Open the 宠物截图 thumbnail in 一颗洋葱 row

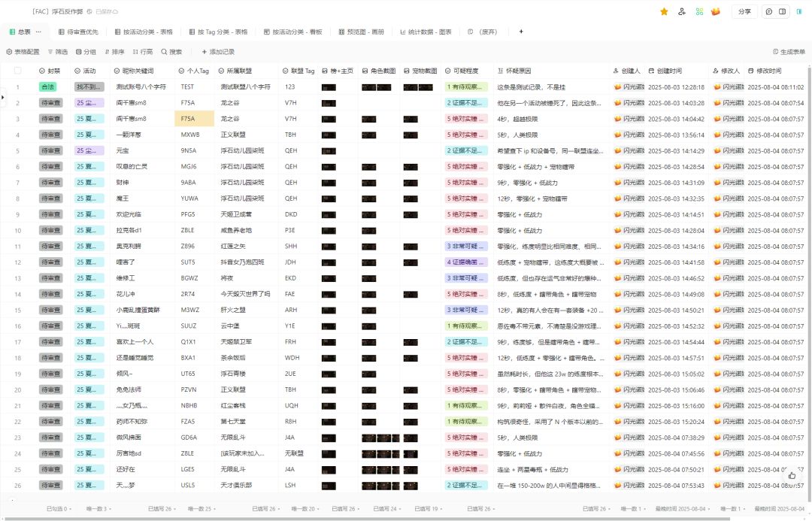pyautogui.click(x=411, y=135)
